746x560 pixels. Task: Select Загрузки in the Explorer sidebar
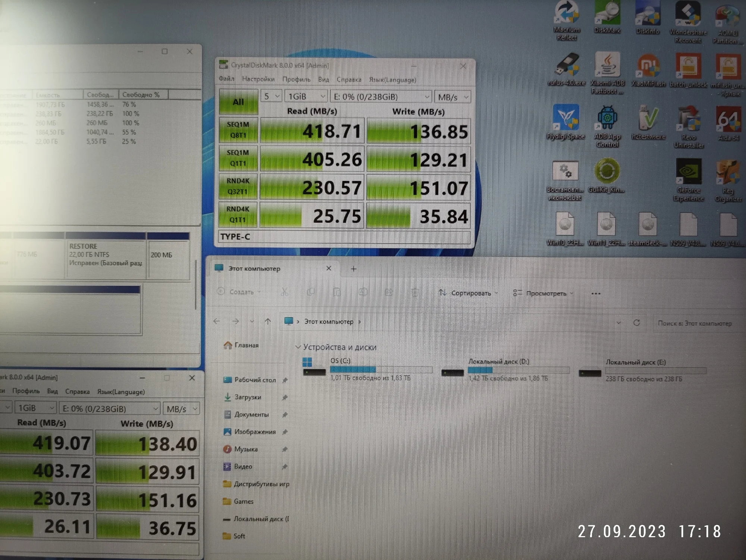point(247,397)
